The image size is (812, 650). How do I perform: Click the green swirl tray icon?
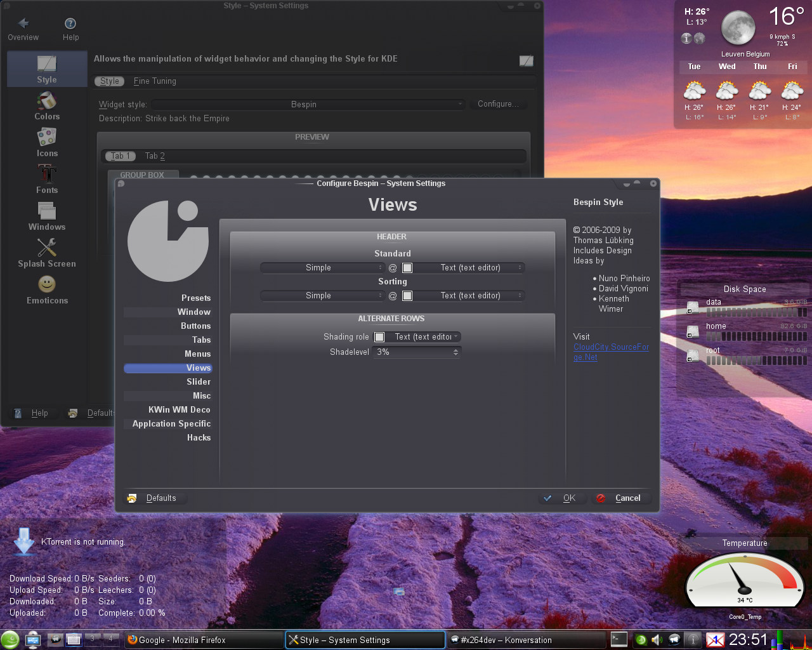point(641,640)
